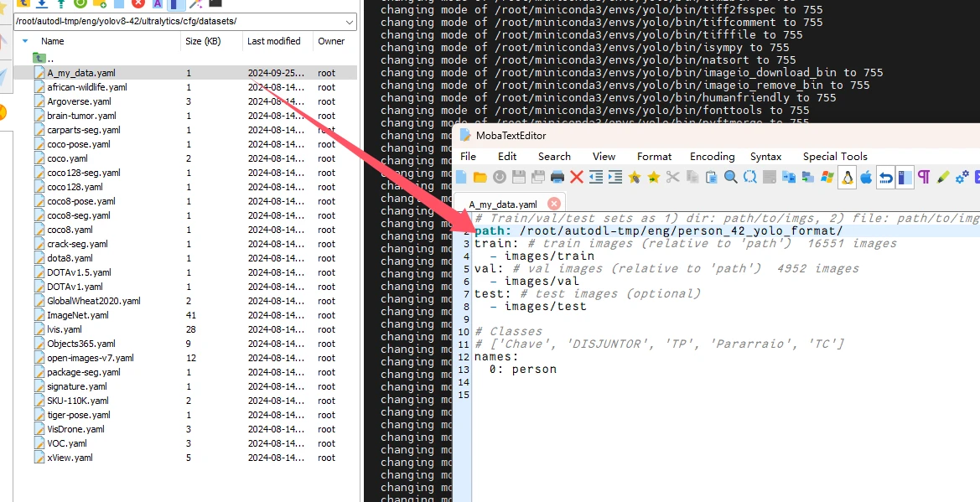Open the Edit menu in MobaTextEditor
980x502 pixels.
(x=507, y=156)
